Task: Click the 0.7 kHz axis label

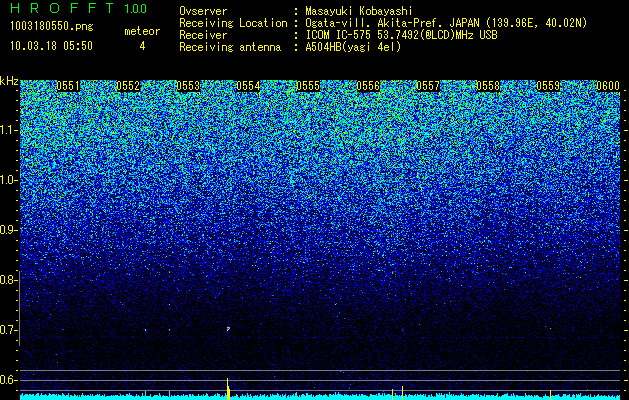Action: coord(7,330)
